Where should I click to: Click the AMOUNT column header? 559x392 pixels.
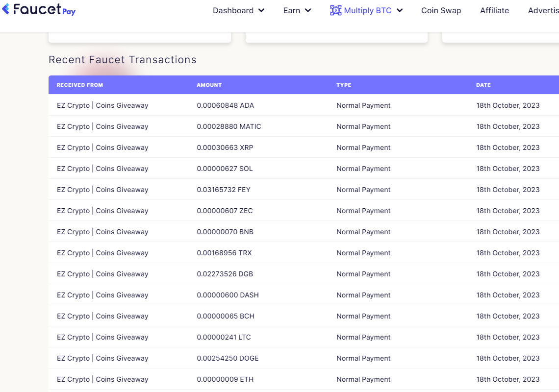tap(209, 85)
